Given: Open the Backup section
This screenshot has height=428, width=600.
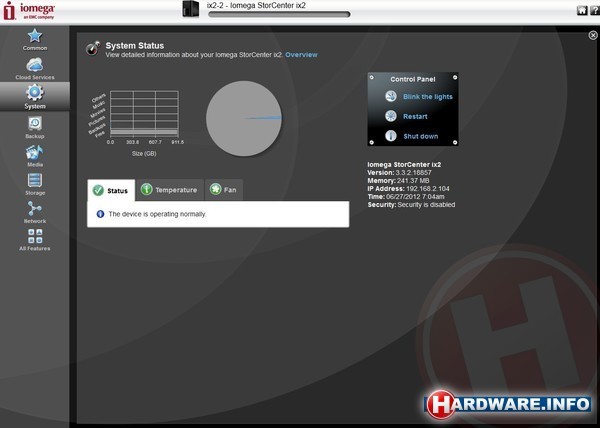Looking at the screenshot, I should (x=35, y=127).
